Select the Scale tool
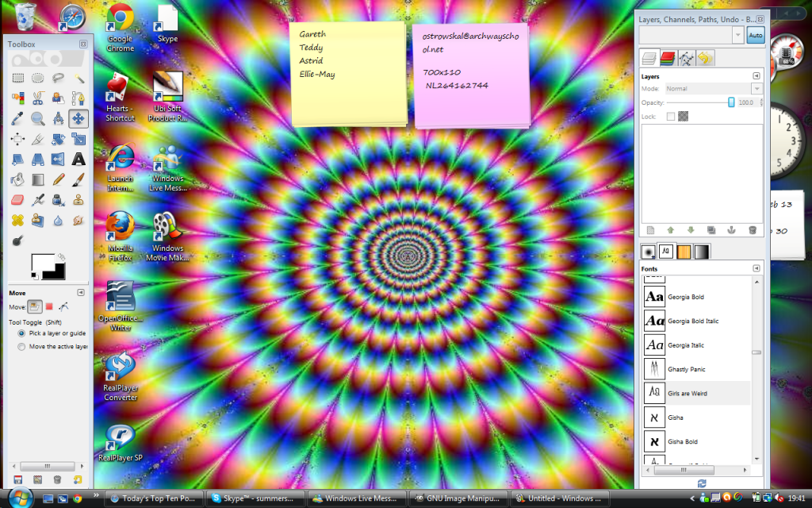Screen dimensions: 812x508 [x=79, y=139]
